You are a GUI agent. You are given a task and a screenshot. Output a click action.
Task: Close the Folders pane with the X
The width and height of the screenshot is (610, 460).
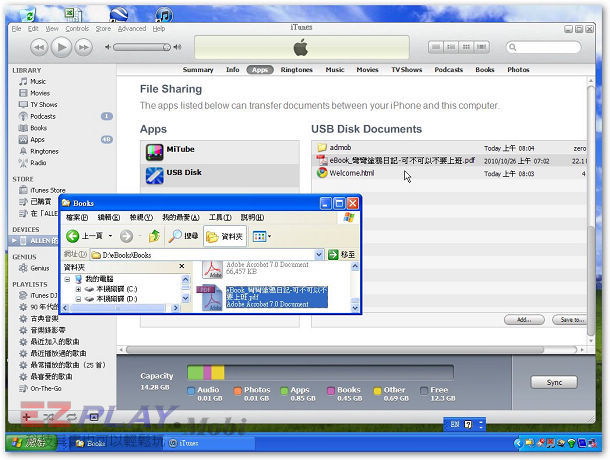[182, 267]
